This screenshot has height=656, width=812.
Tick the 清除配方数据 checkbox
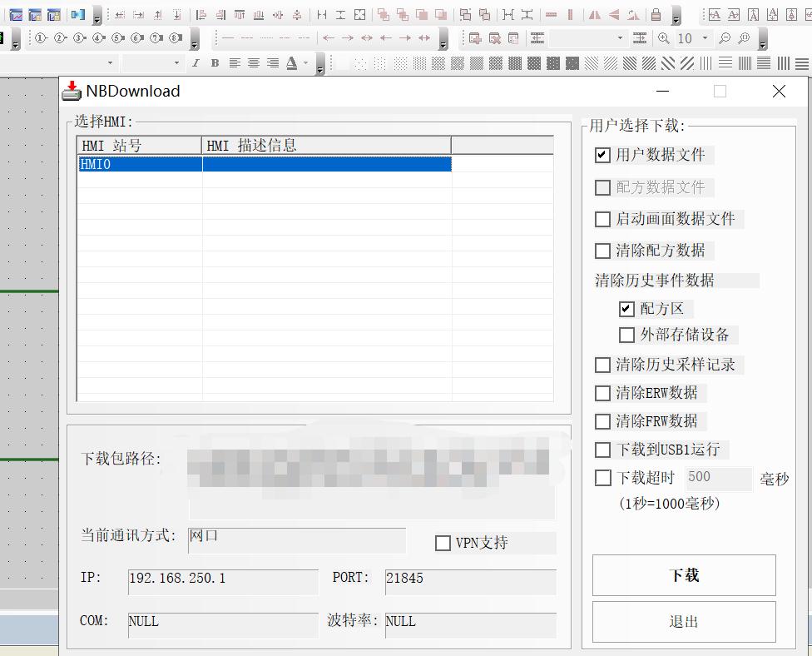pos(602,251)
